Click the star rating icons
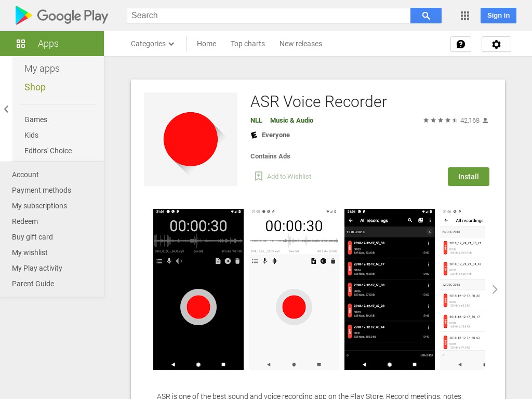The image size is (532, 399). (x=441, y=121)
